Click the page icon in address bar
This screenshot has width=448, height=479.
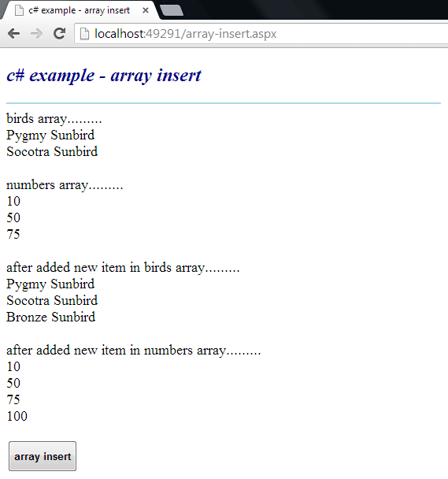[84, 34]
